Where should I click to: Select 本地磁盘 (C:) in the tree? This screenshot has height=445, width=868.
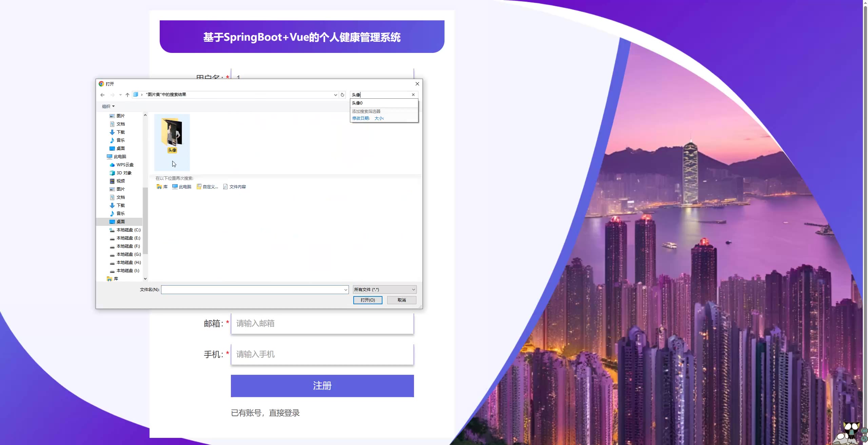128,230
